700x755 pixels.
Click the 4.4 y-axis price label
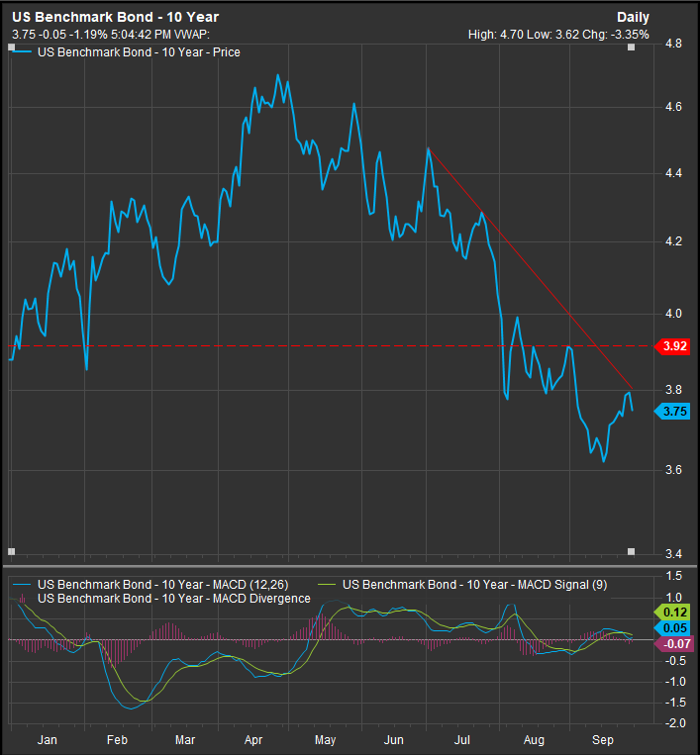[673, 173]
